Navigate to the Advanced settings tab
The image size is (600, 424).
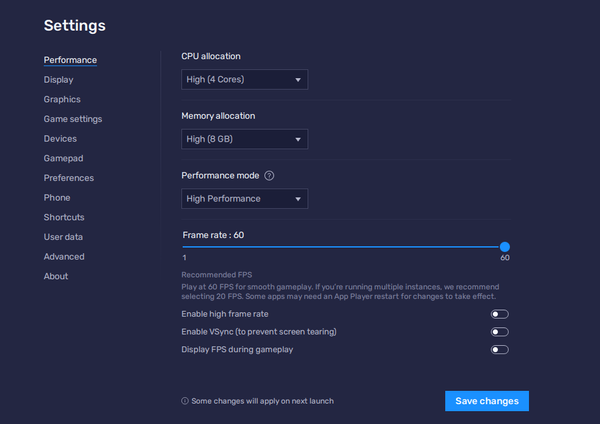click(x=64, y=257)
